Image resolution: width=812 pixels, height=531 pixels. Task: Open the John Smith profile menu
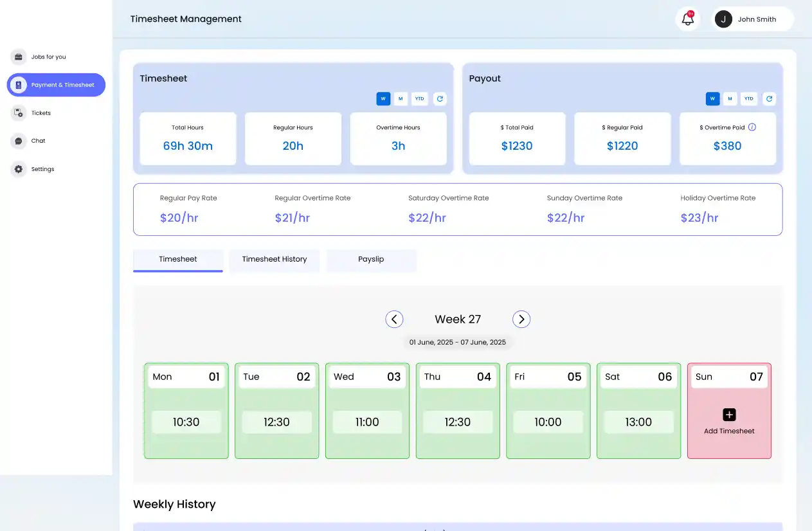click(752, 19)
